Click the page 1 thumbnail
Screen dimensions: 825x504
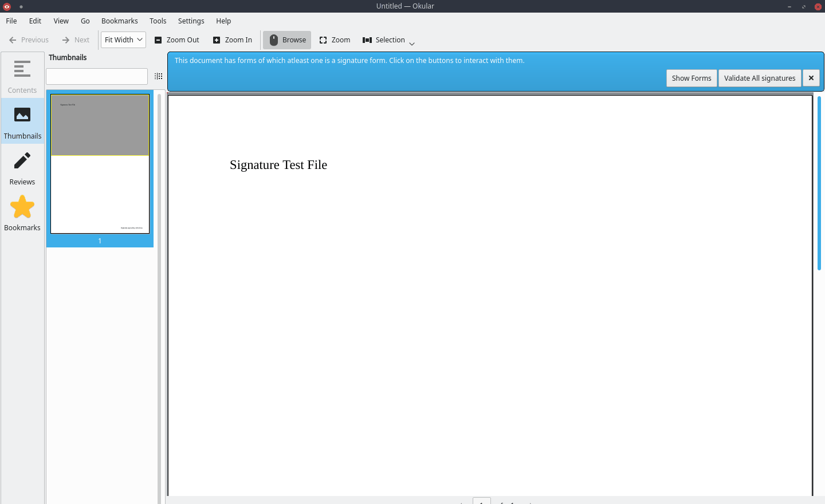click(100, 164)
